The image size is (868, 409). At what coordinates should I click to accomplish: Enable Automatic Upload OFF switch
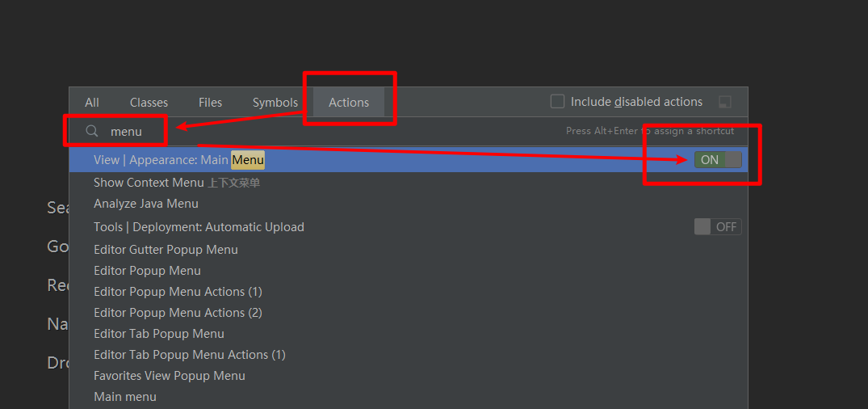(x=717, y=227)
